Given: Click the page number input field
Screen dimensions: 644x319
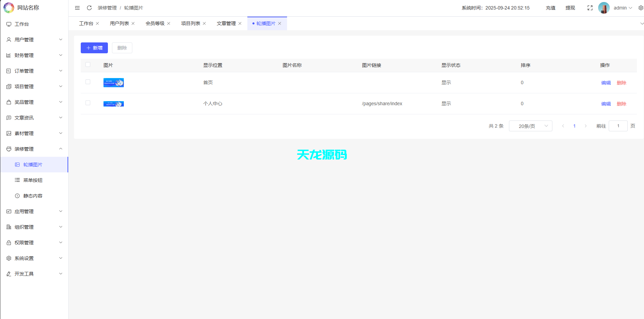Looking at the screenshot, I should [x=618, y=126].
